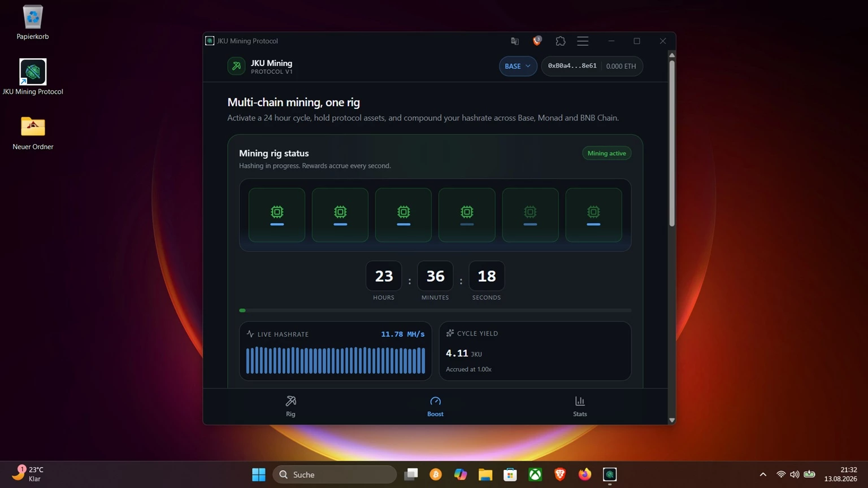Open the hamburger menu in title bar
868x488 pixels.
[583, 41]
